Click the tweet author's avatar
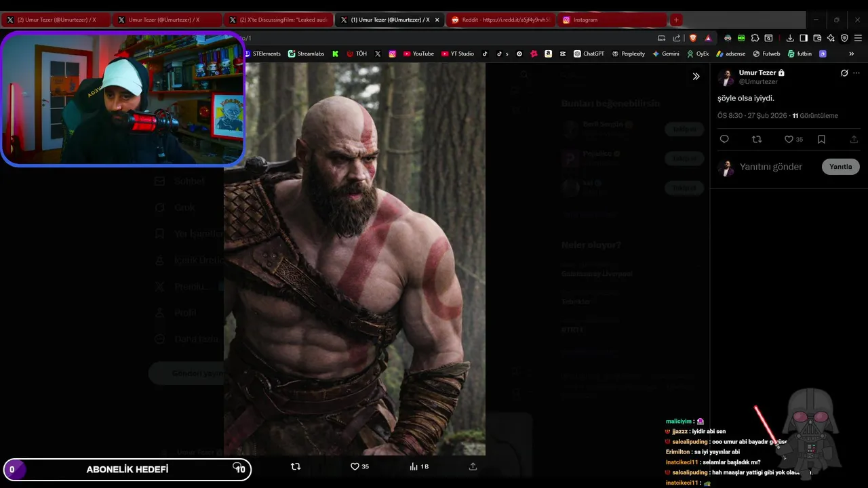This screenshot has height=488, width=868. [726, 77]
